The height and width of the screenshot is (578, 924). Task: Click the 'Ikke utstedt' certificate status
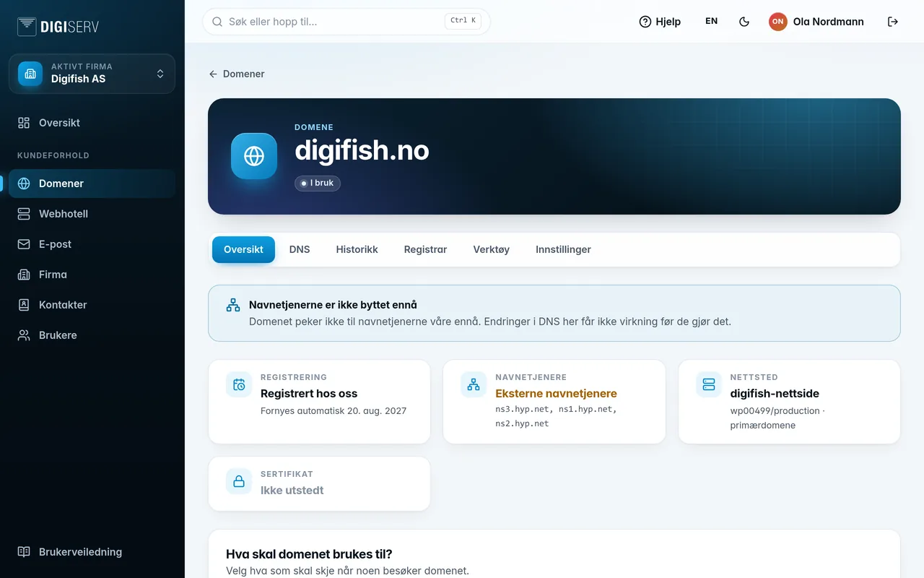(x=292, y=491)
